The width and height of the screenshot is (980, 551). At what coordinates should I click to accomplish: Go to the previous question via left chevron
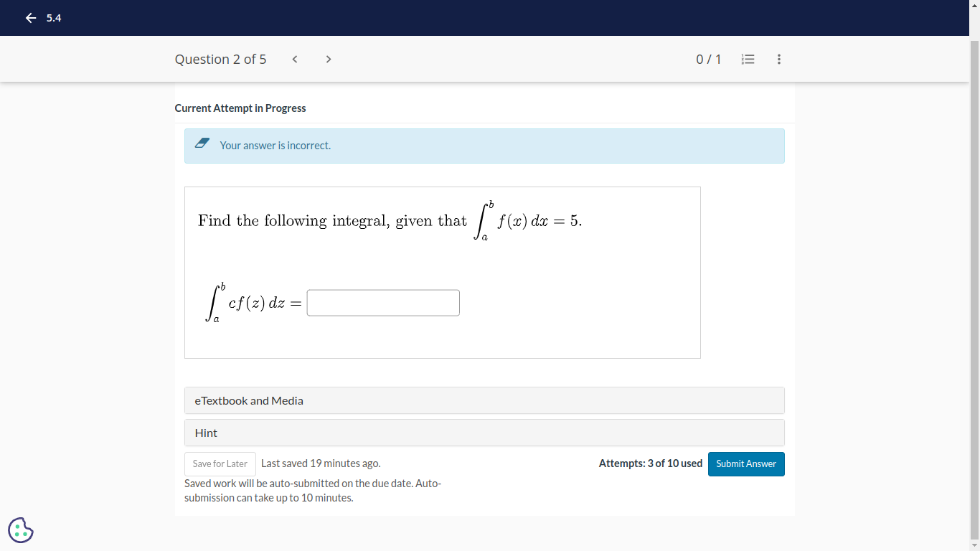294,59
